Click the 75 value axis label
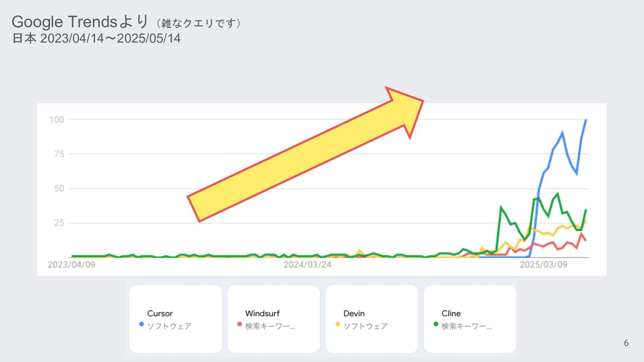Viewport: 644px width, 362px height. pyautogui.click(x=59, y=154)
